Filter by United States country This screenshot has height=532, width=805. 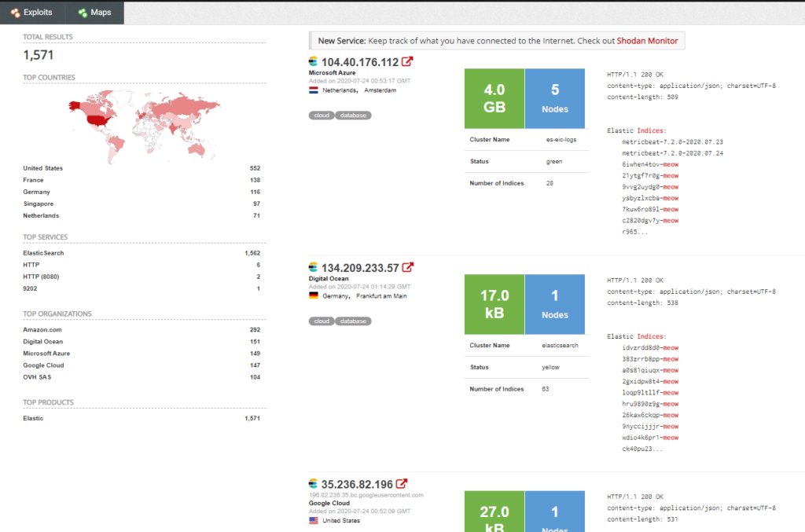[43, 168]
